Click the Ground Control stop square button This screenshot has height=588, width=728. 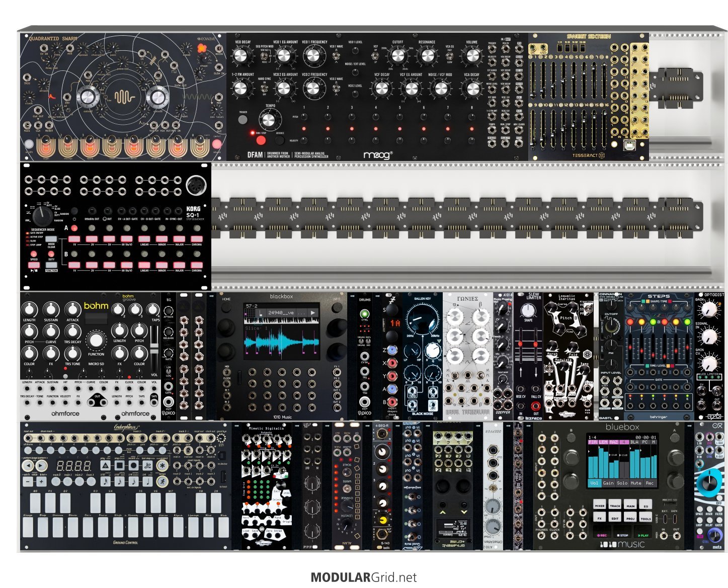pyautogui.click(x=120, y=466)
